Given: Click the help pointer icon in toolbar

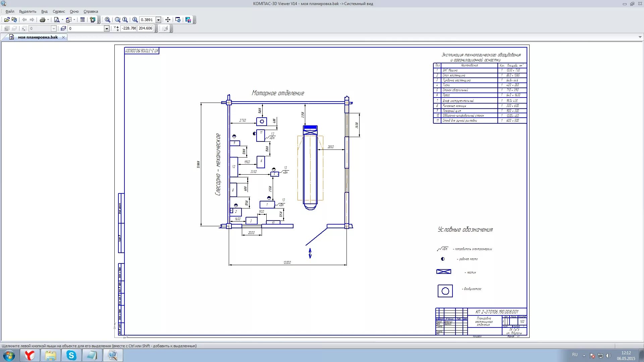Looking at the screenshot, I should (x=93, y=20).
